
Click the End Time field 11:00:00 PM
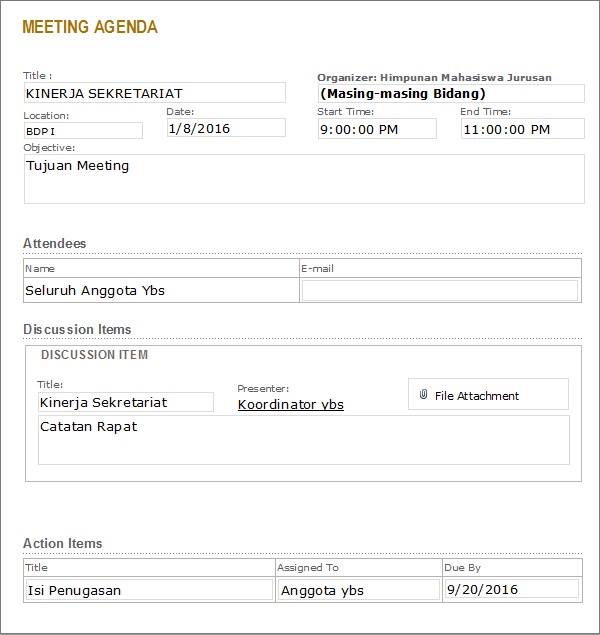point(523,129)
